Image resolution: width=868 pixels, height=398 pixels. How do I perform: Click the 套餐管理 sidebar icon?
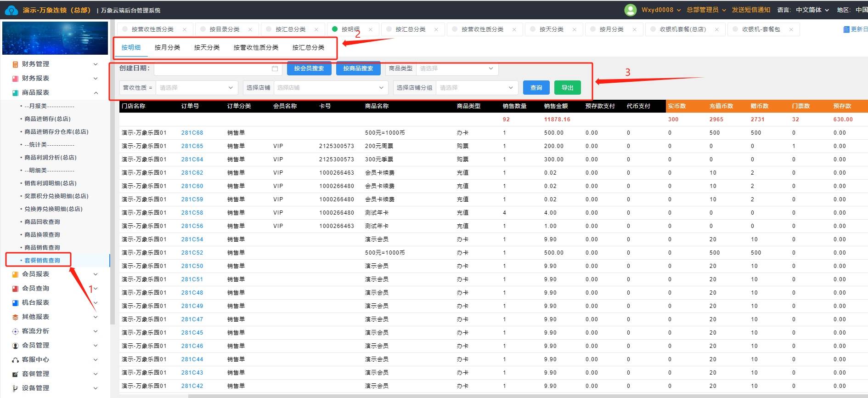tap(15, 374)
